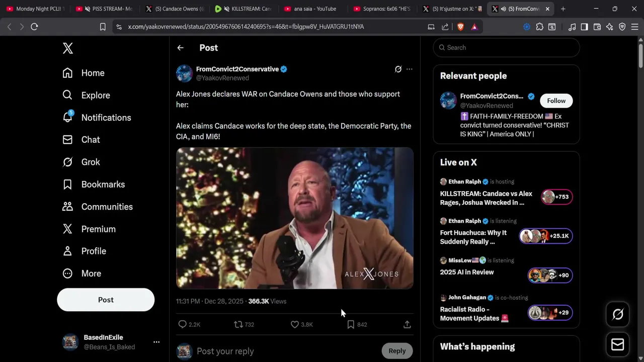Bookmark this page in the address bar
The image size is (644, 362).
point(103,27)
